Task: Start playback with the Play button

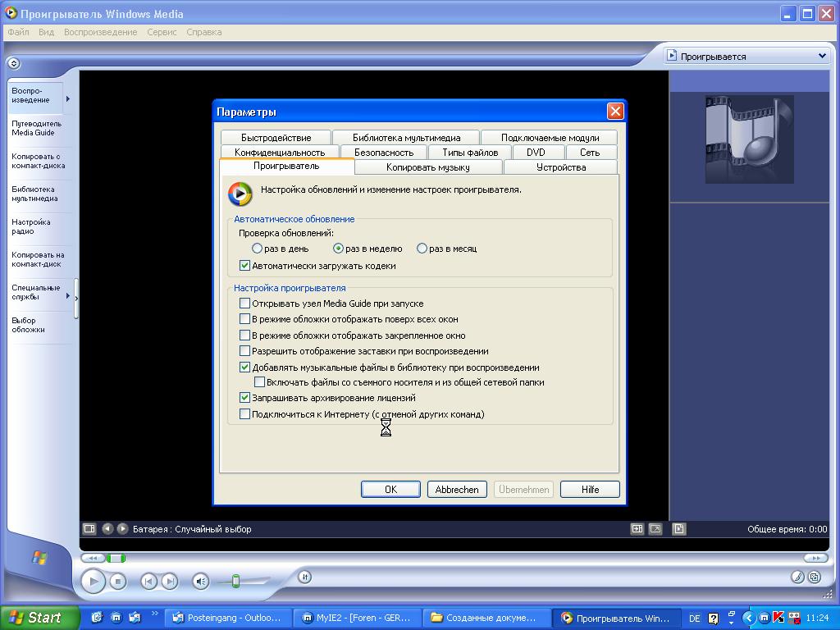Action: 94,582
